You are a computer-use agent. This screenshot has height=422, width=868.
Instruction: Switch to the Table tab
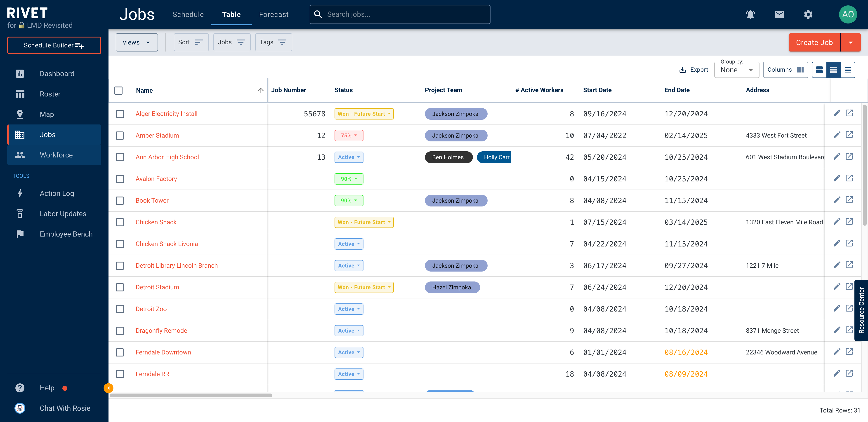pos(231,14)
